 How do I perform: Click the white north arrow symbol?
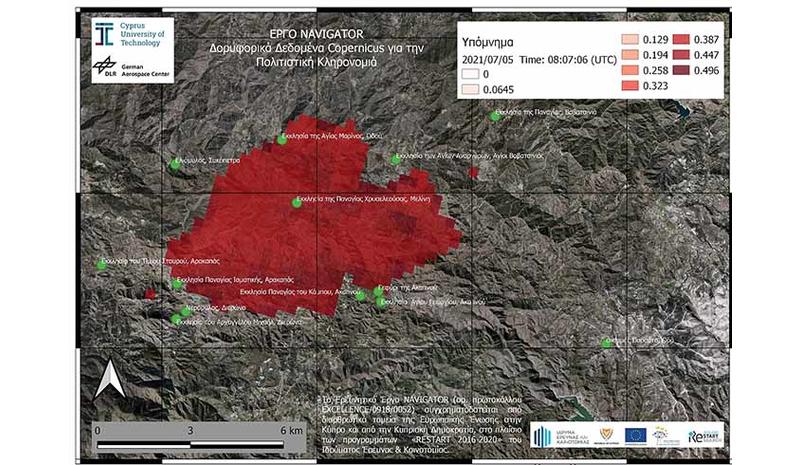110,379
